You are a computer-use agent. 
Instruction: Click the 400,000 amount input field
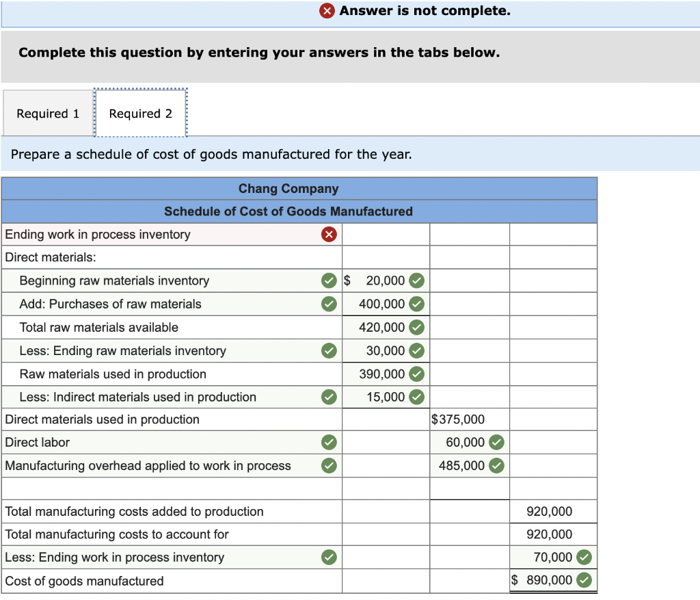pos(386,304)
